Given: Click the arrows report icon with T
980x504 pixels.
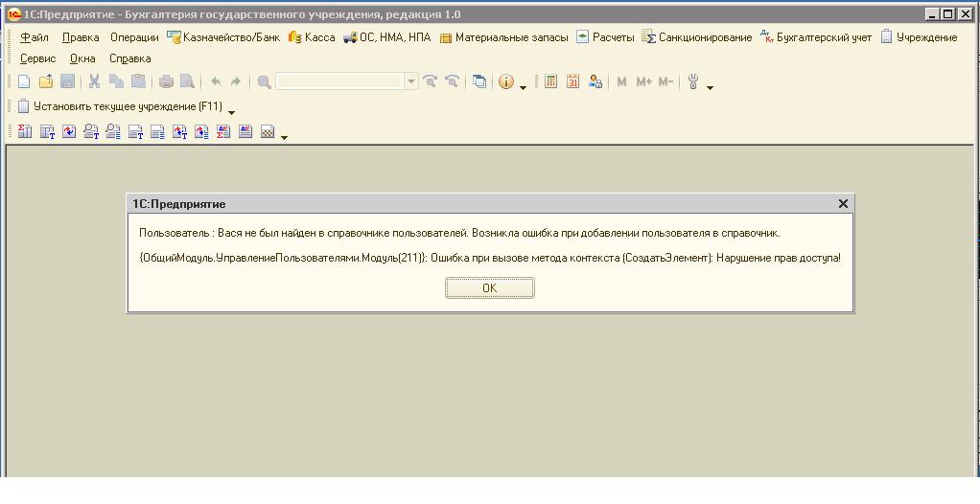Looking at the screenshot, I should 179,131.
